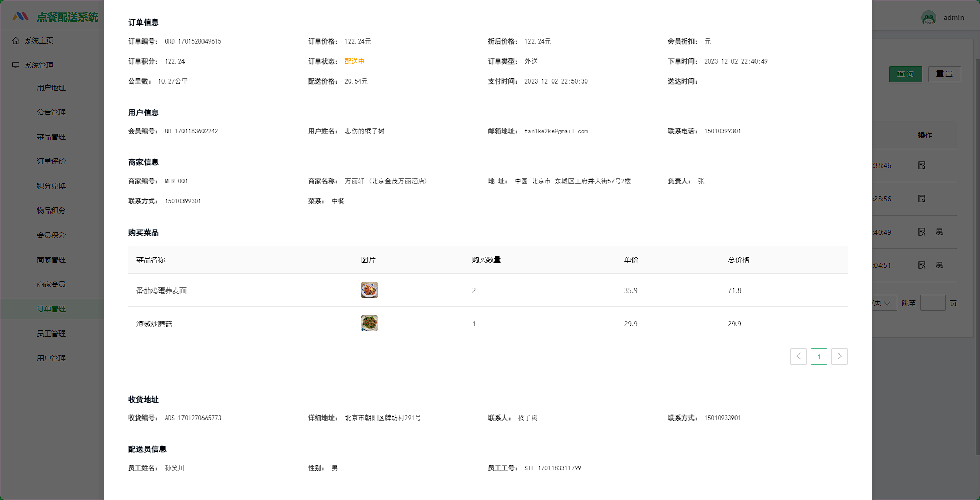Click the delivery address 北京市朝阳区牌坊村291号
Image resolution: width=980 pixels, height=500 pixels.
click(383, 418)
